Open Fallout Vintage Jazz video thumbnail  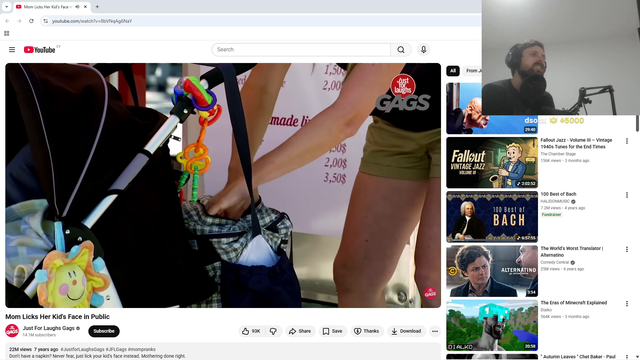(492, 162)
